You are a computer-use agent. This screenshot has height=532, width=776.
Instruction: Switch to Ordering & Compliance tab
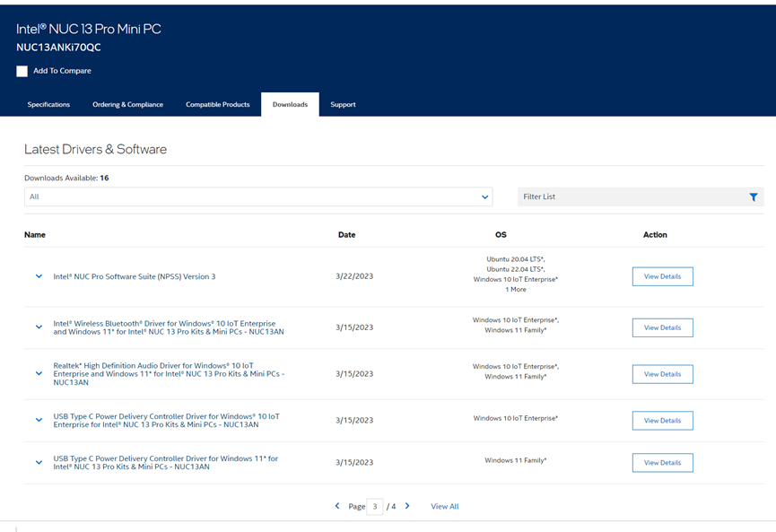tap(127, 104)
